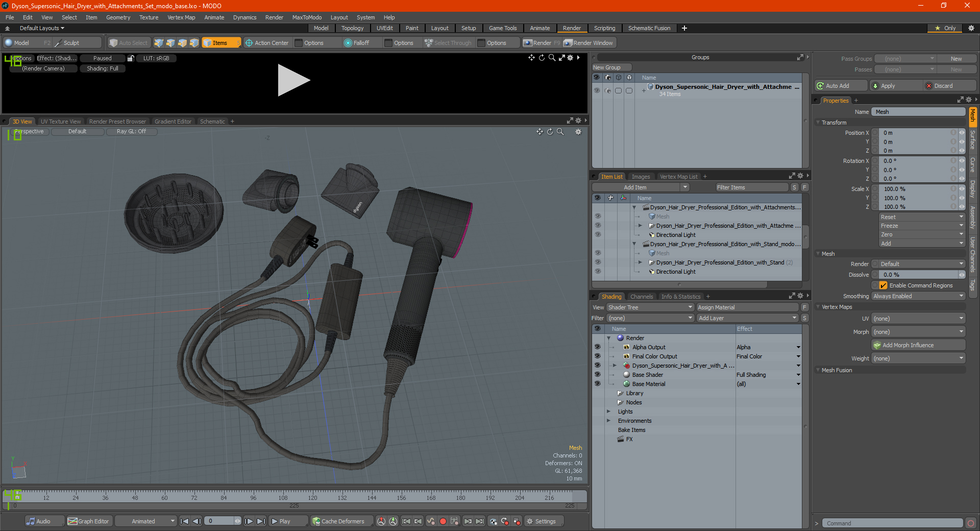Click Dissolve 0.0 % slider field

[x=918, y=275]
